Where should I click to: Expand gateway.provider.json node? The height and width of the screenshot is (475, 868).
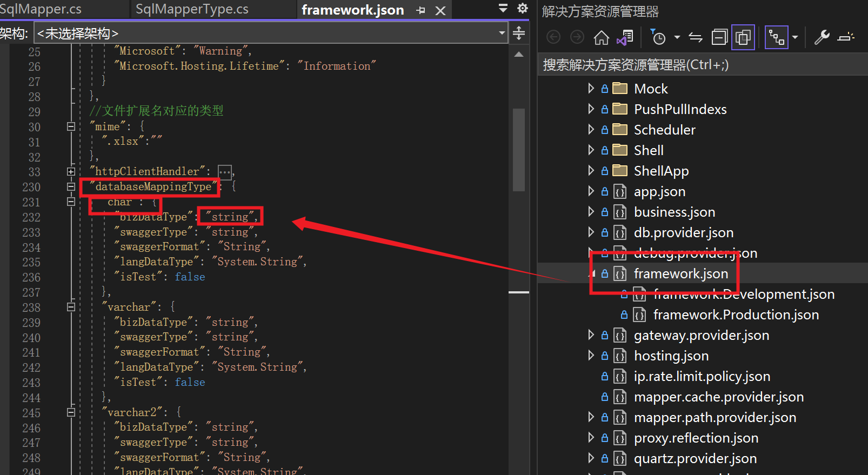[x=591, y=334]
